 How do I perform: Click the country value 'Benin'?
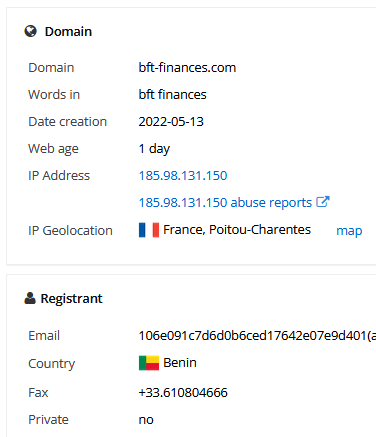pyautogui.click(x=180, y=363)
